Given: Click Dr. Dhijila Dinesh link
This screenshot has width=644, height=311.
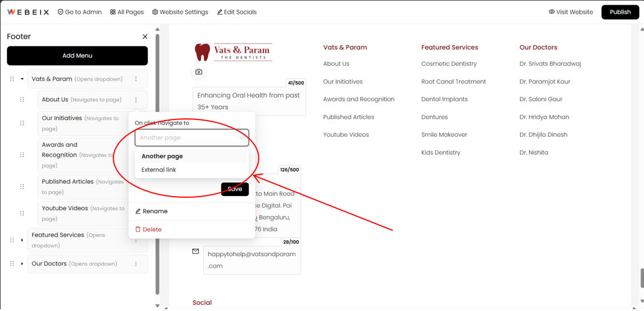Looking at the screenshot, I should point(544,134).
